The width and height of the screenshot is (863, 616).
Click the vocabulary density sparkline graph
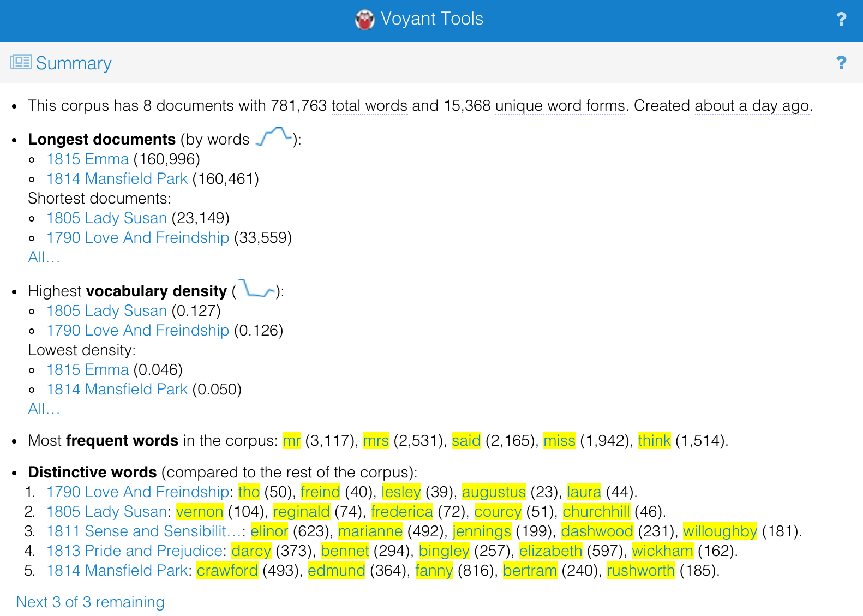pos(256,289)
